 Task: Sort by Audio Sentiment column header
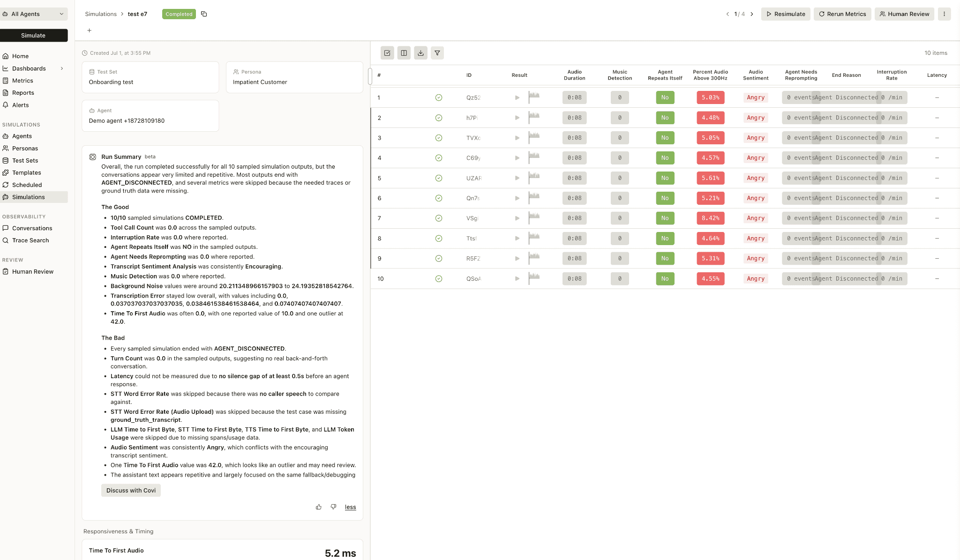(756, 75)
